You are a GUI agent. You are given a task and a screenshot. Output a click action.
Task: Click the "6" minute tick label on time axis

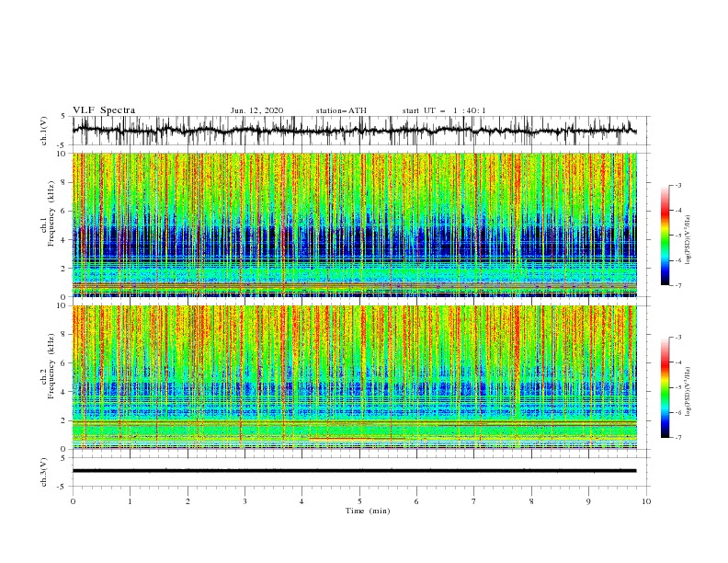(x=416, y=501)
